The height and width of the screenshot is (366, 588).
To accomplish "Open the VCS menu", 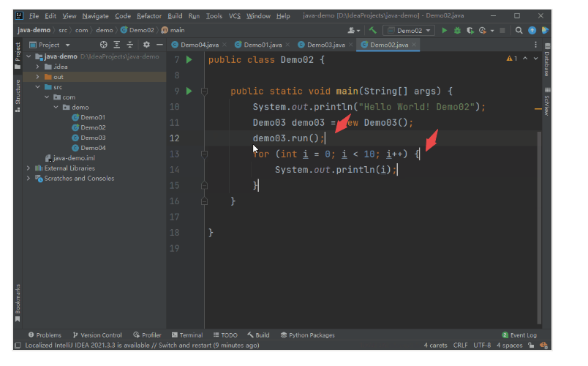I will point(234,16).
